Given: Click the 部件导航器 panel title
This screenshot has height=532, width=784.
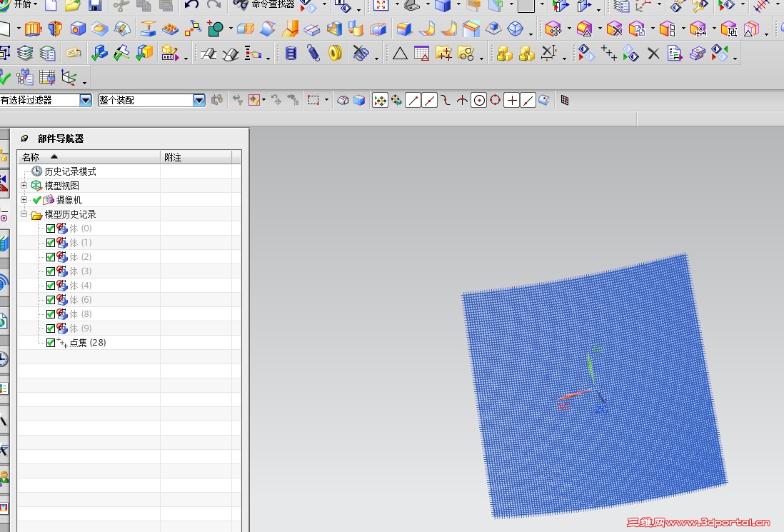Looking at the screenshot, I should pos(61,139).
